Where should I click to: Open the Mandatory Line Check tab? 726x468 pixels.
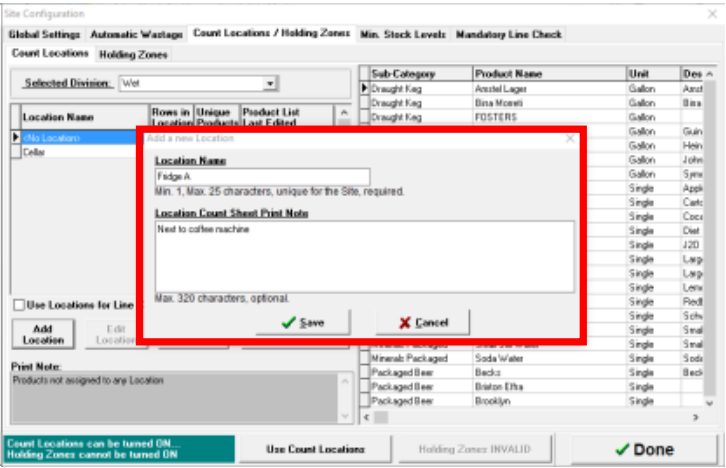pos(508,34)
